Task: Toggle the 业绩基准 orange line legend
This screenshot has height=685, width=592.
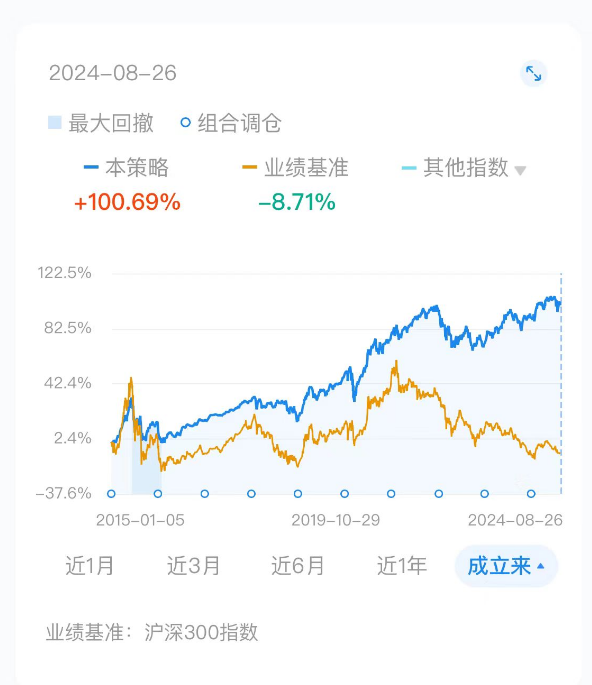Action: [295, 167]
